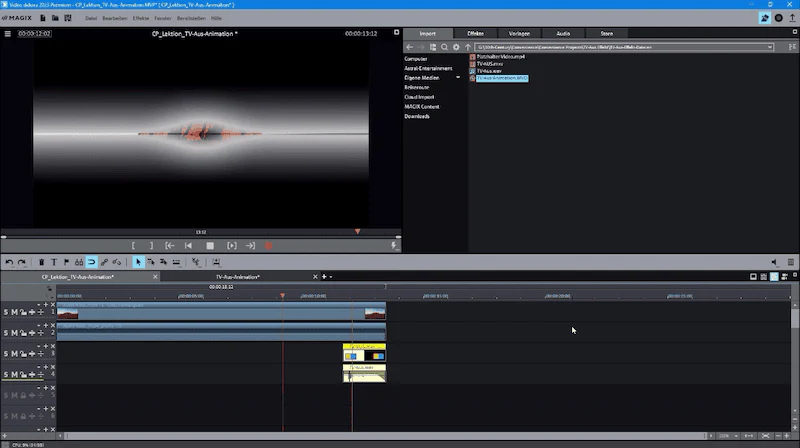
Task: Open the Bearbeiten menu
Action: (115, 18)
